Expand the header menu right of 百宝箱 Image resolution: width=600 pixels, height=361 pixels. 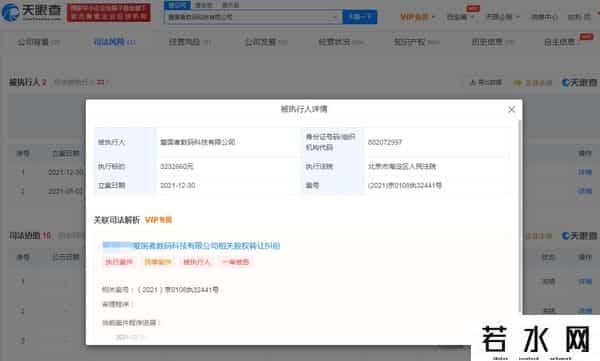click(x=503, y=17)
